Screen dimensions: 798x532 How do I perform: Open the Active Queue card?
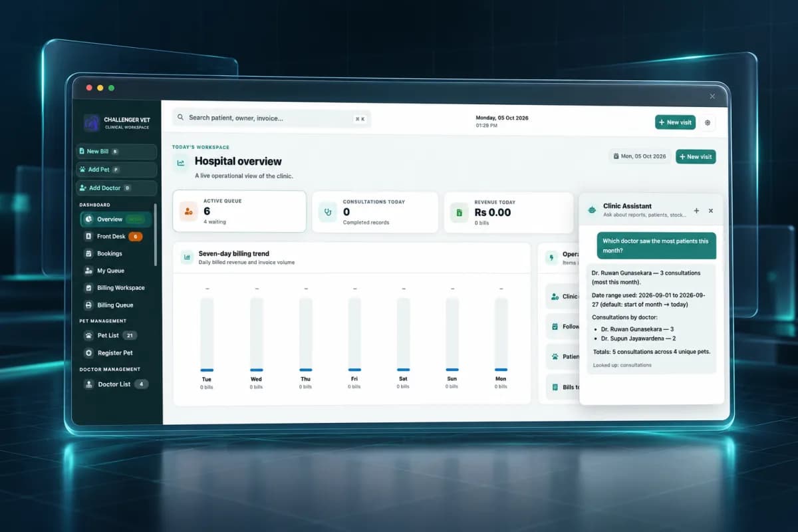239,211
